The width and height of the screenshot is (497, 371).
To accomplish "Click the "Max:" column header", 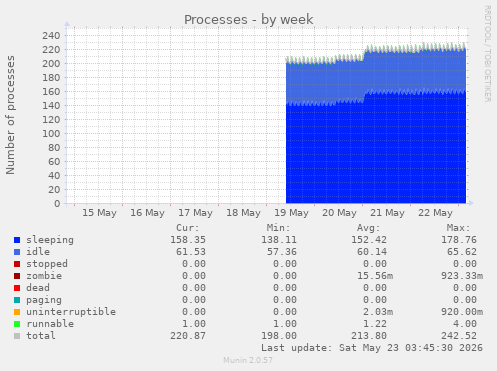I will pyautogui.click(x=459, y=228).
